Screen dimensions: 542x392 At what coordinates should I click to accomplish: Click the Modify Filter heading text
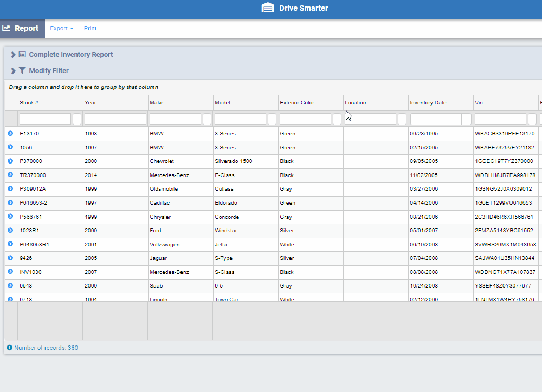[49, 70]
